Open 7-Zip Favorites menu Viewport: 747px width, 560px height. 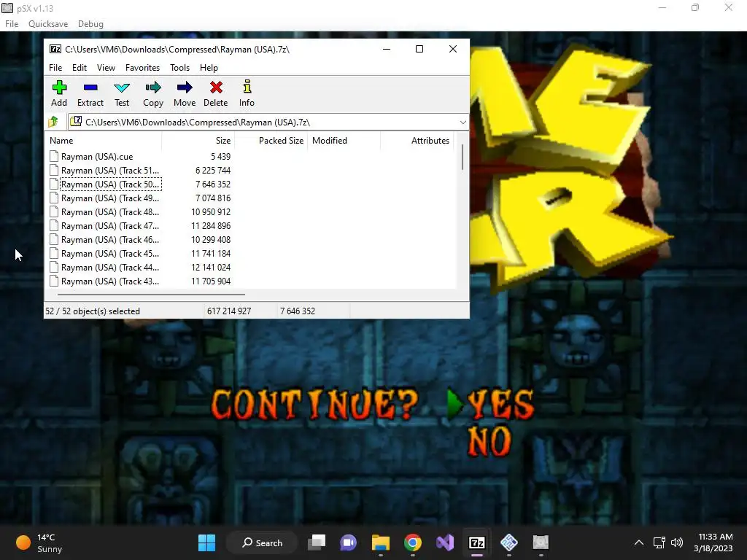tap(142, 68)
